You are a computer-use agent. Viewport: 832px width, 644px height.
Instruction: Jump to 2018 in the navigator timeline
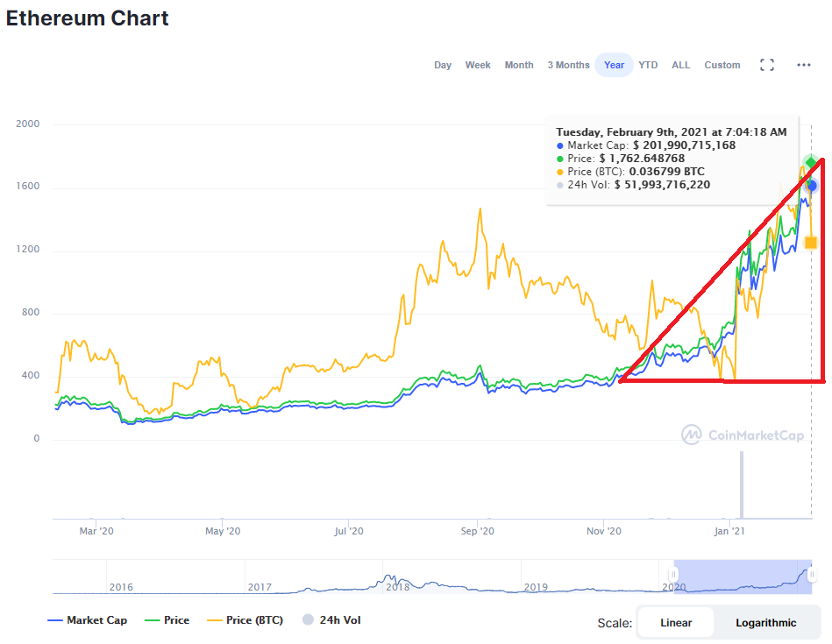coord(398,587)
